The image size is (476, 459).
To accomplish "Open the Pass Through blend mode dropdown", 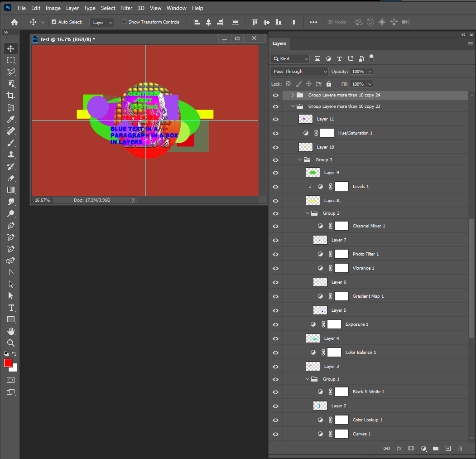I will [299, 71].
